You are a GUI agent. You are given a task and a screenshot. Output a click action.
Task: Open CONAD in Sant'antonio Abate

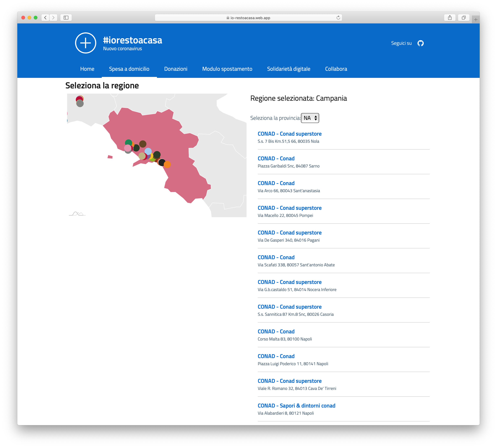point(276,257)
